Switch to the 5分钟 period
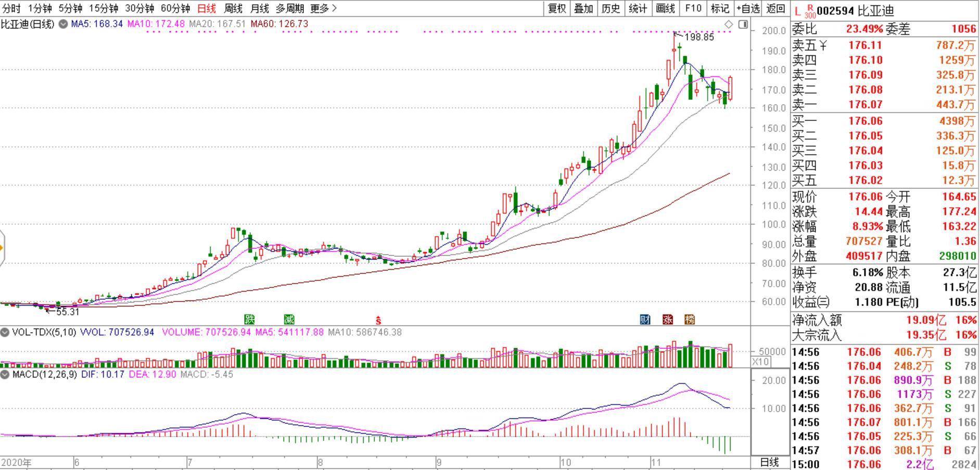This screenshot has width=980, height=470. [70, 8]
